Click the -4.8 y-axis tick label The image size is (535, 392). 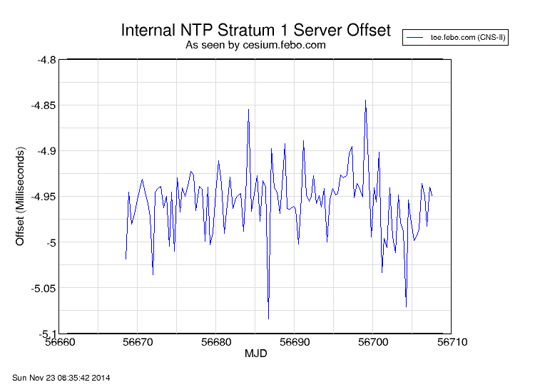[x=46, y=60]
